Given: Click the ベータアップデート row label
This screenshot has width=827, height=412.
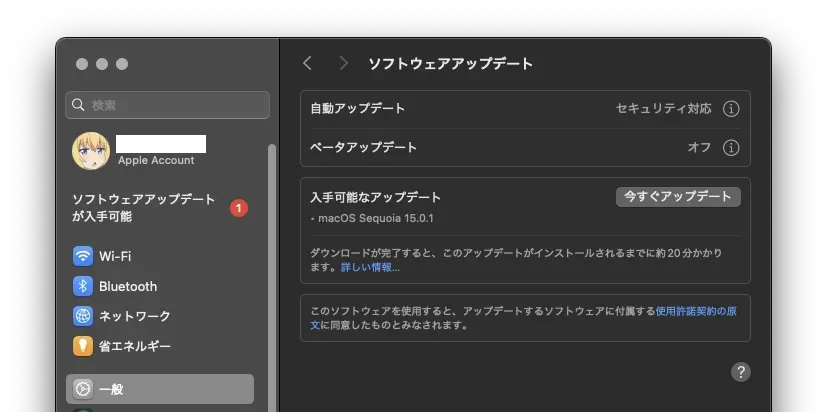Looking at the screenshot, I should click(364, 147).
